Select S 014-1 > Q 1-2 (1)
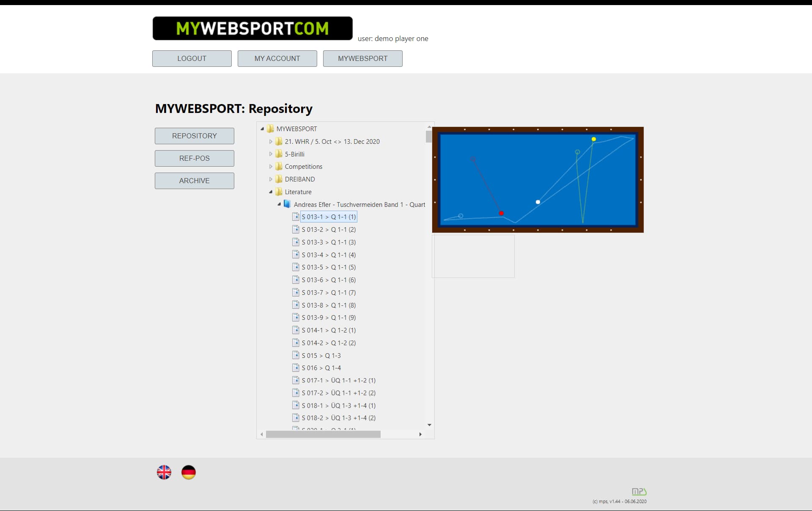The image size is (812, 511). point(329,330)
